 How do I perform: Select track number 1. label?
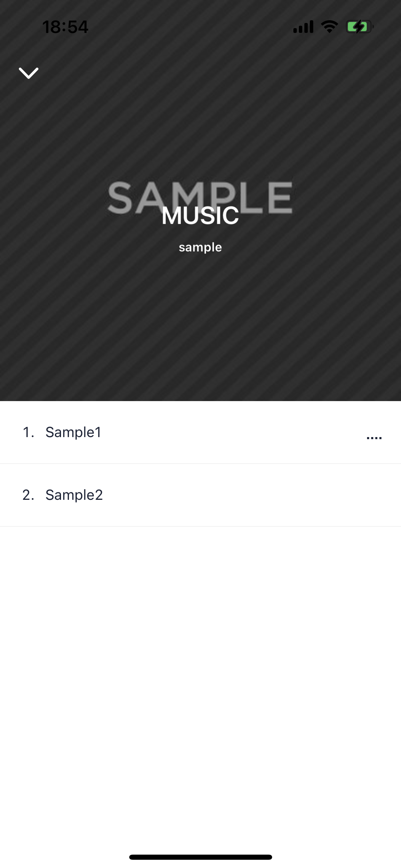28,432
